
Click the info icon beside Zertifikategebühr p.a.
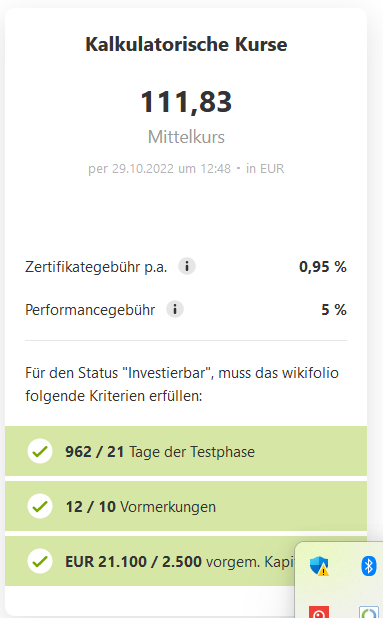[187, 266]
